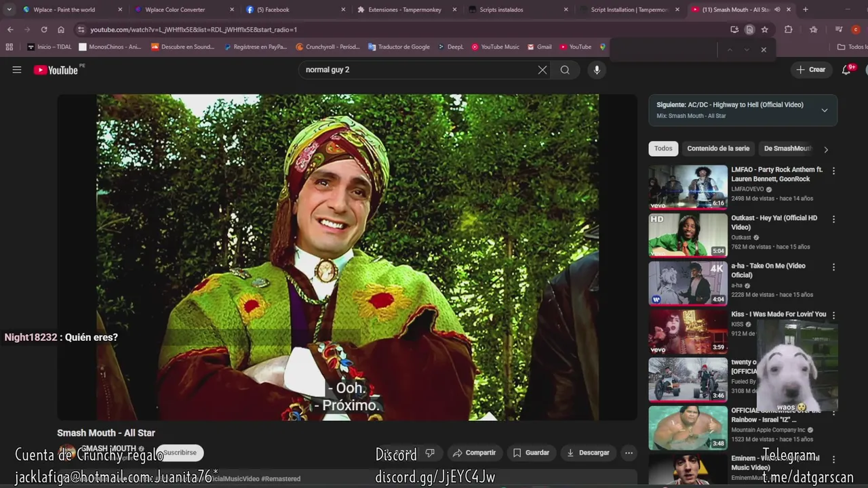The image size is (868, 488).
Task: Open the Gmail bookmark
Action: pos(540,47)
